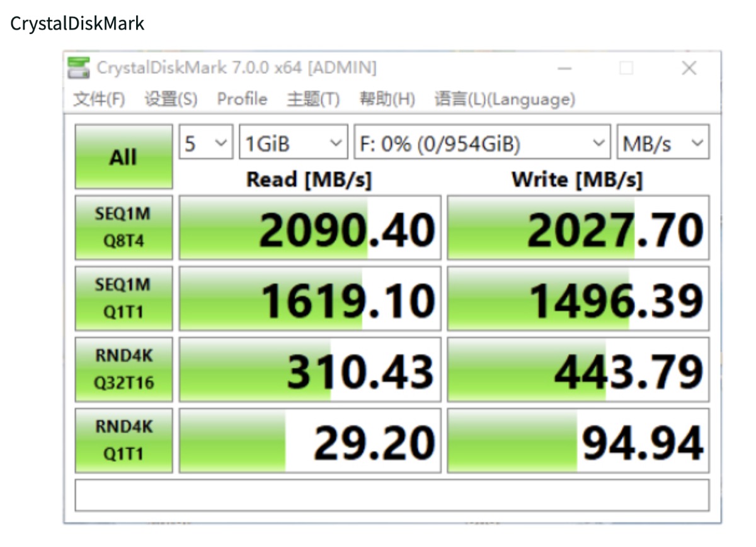Open the Profile menu
This screenshot has height=547, width=756.
242,99
